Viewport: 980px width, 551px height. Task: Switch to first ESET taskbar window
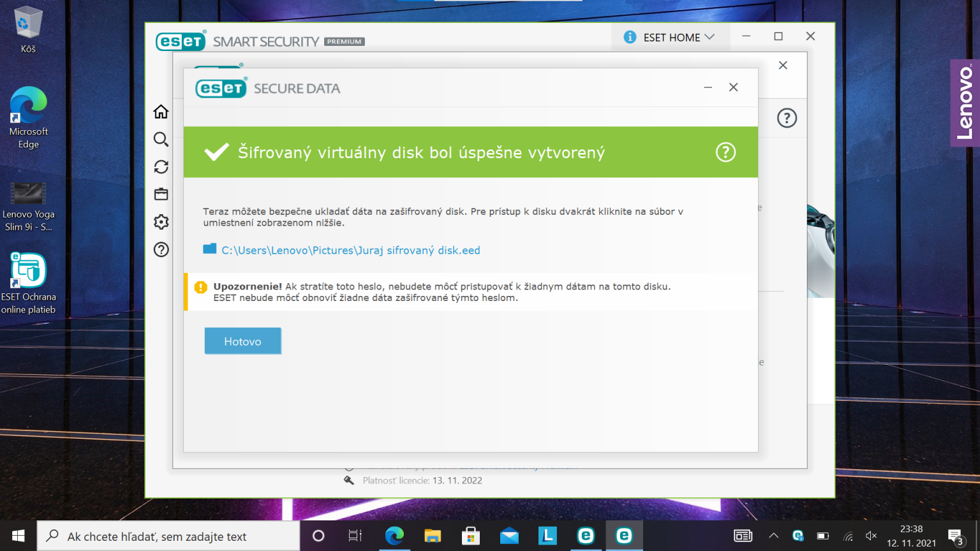[x=586, y=536]
